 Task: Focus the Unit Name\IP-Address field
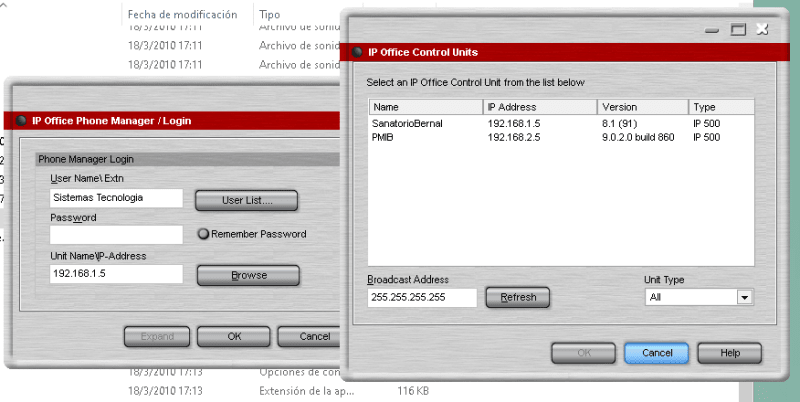[116, 274]
